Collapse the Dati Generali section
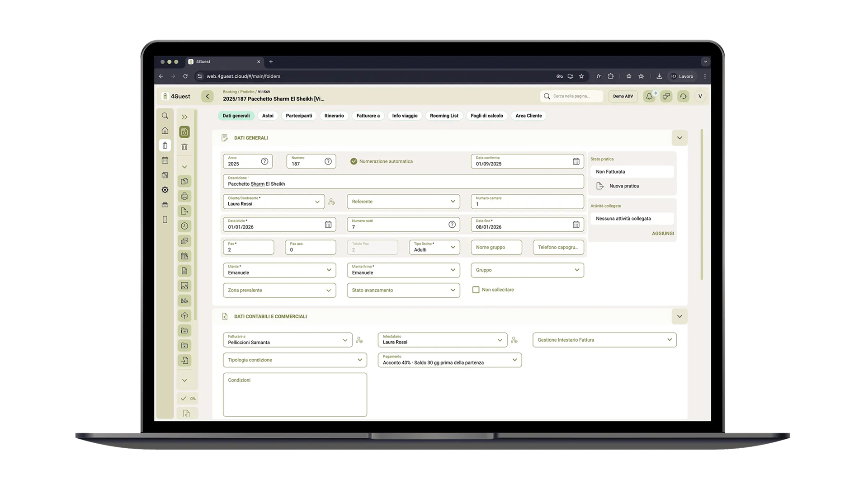Image resolution: width=868 pixels, height=488 pixels. pyautogui.click(x=679, y=138)
